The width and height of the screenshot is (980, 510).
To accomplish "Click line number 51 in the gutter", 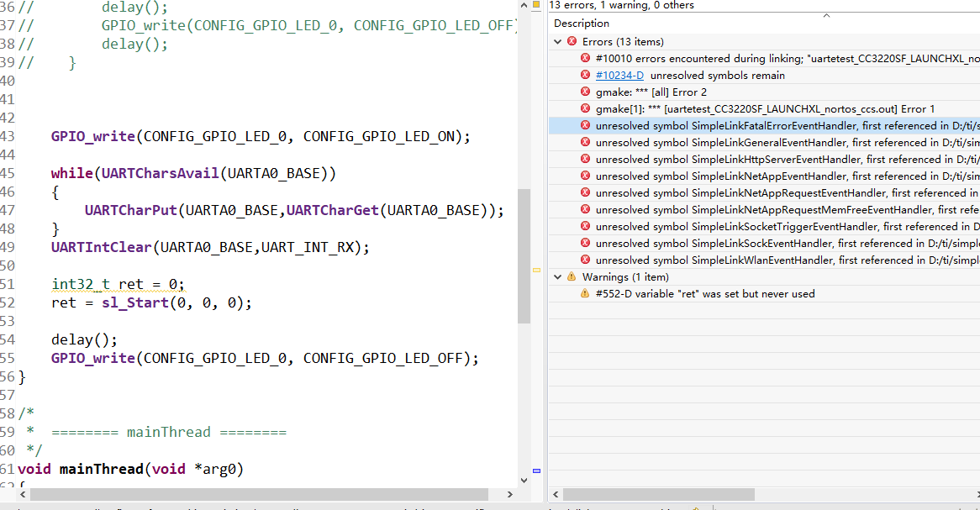I will pyautogui.click(x=7, y=285).
